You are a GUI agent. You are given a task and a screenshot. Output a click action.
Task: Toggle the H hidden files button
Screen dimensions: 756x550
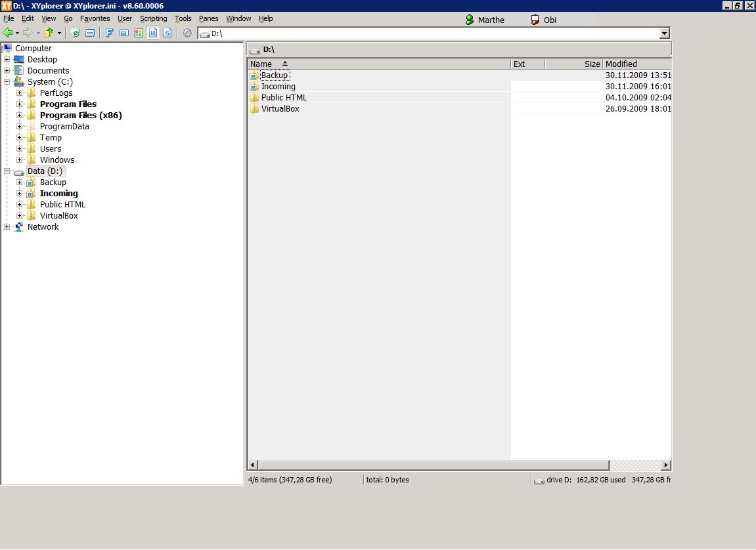coord(153,33)
